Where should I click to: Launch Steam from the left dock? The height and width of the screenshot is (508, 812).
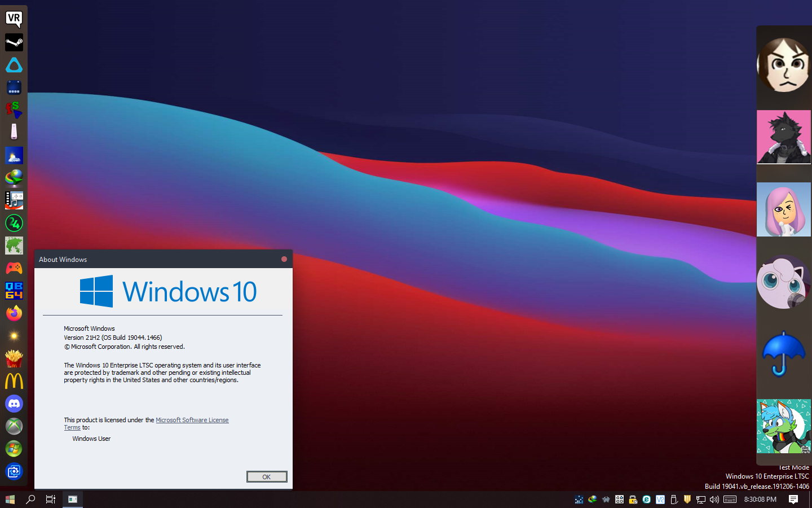(x=14, y=42)
